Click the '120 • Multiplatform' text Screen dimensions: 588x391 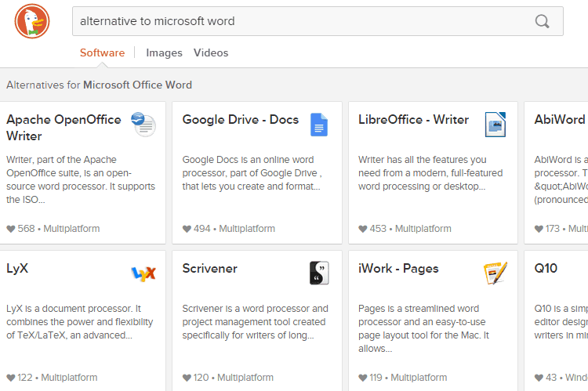pos(234,378)
